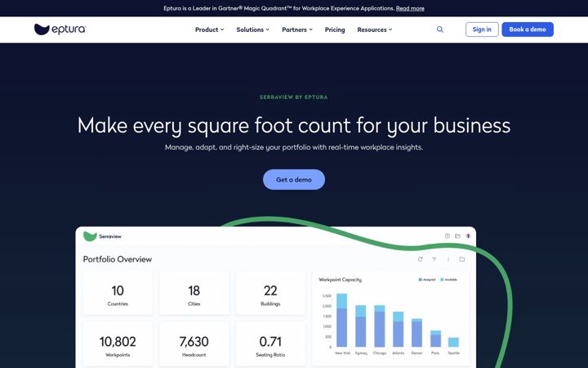Click the '10 Countries' stat card
The width and height of the screenshot is (588, 368).
[x=118, y=294]
